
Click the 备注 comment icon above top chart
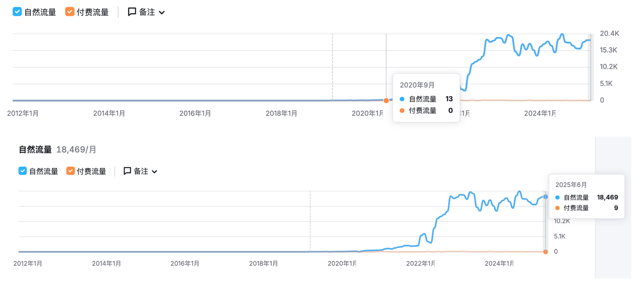pos(132,12)
